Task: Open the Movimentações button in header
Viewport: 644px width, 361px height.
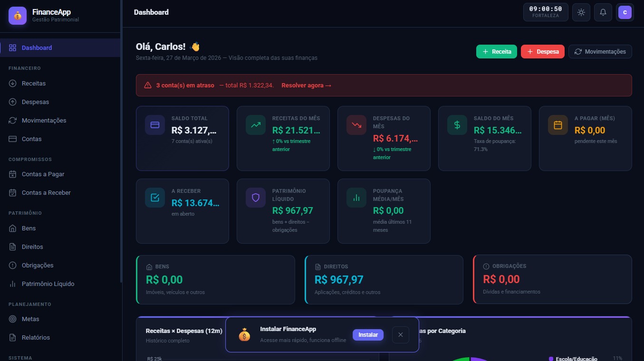Action: [600, 52]
